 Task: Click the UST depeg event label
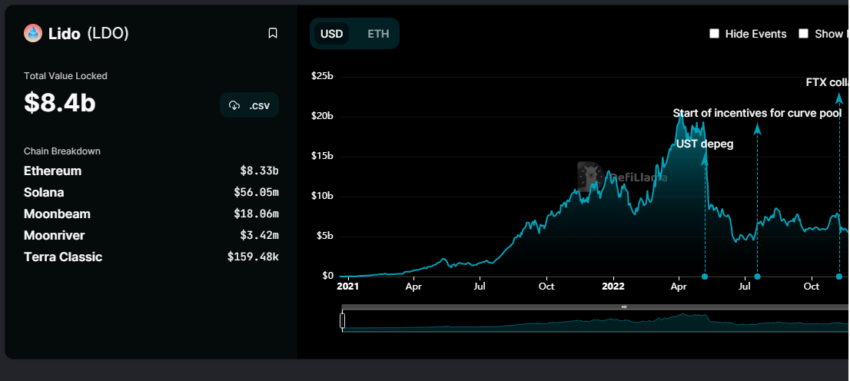(704, 145)
